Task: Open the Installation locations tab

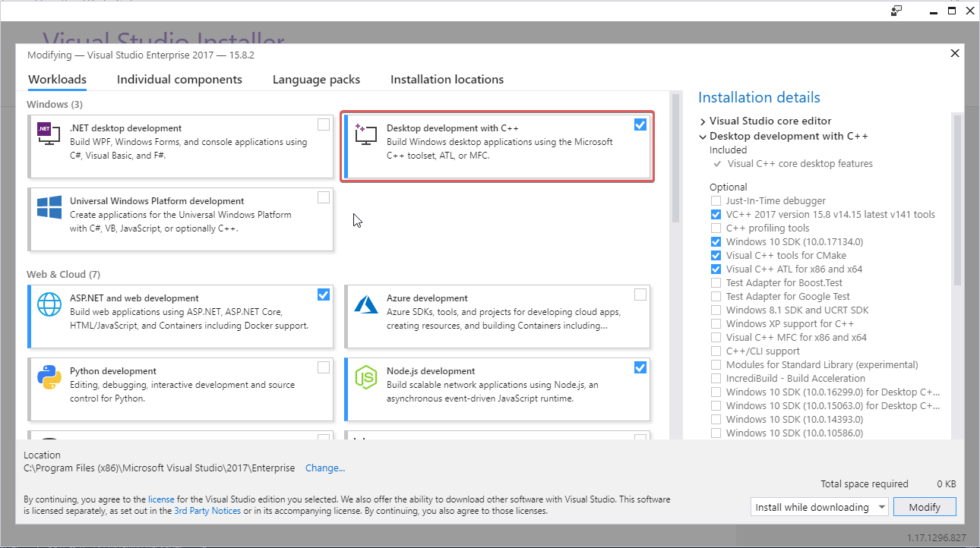Action: pos(447,80)
